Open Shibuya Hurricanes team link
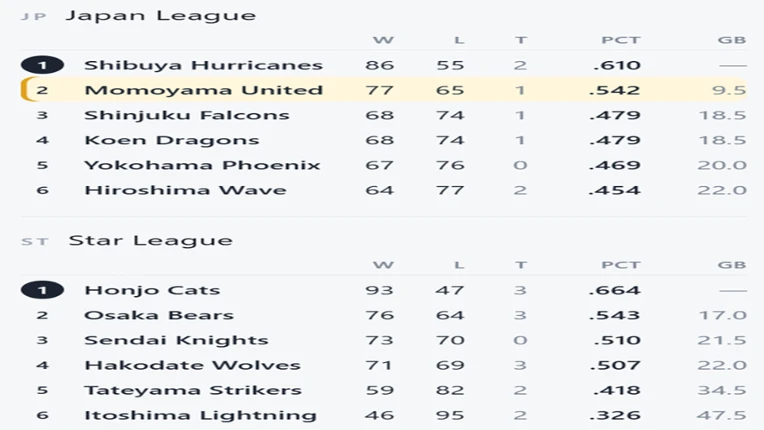 click(x=203, y=65)
